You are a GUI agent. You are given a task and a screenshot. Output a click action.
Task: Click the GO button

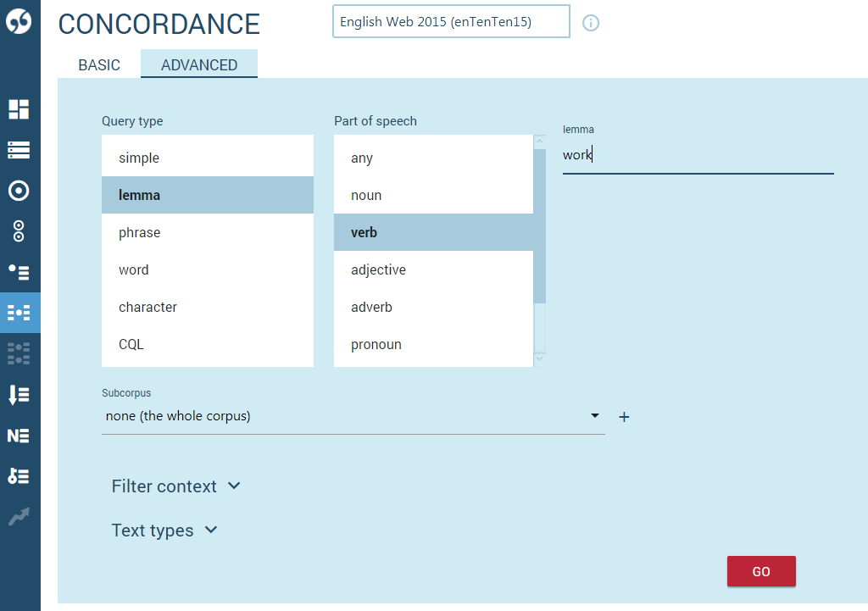click(760, 571)
